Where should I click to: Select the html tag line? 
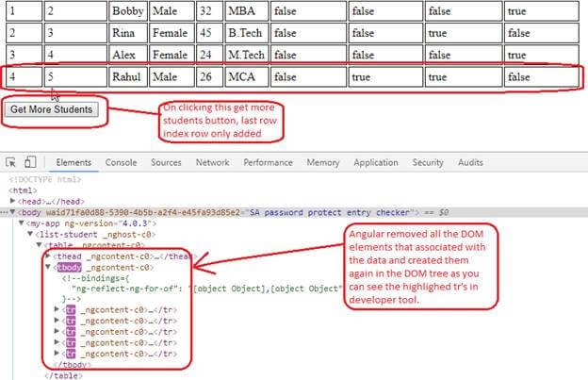pyautogui.click(x=23, y=190)
